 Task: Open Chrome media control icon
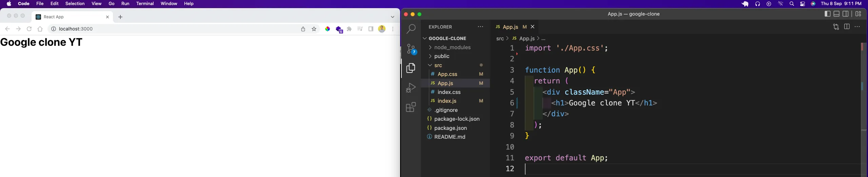(x=360, y=29)
